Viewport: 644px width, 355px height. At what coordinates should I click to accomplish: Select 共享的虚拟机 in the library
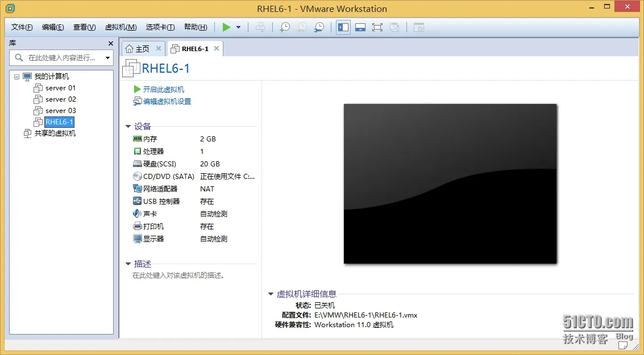click(x=55, y=133)
